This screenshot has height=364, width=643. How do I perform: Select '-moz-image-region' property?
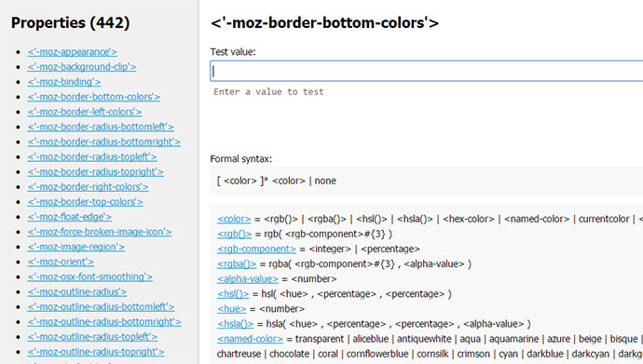(75, 247)
